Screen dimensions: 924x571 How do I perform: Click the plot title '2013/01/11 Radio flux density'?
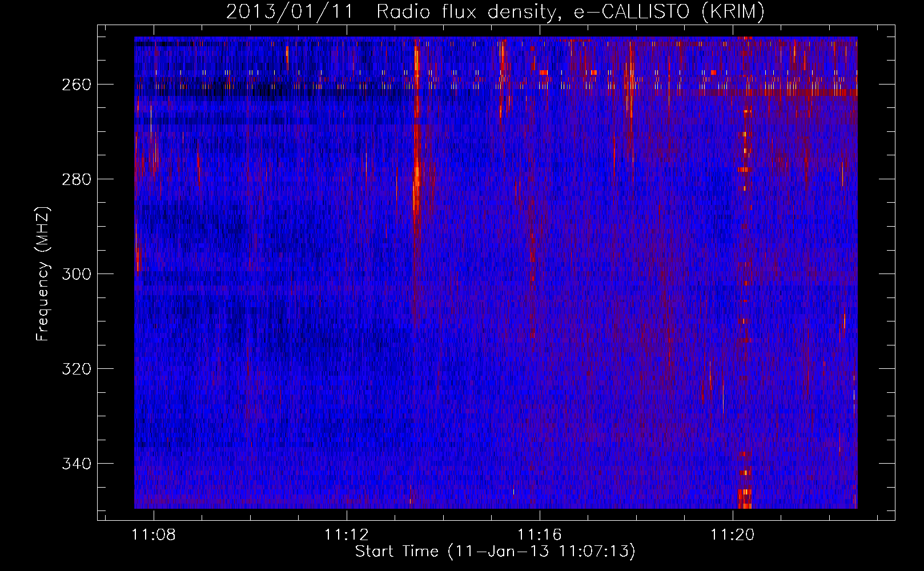(x=495, y=11)
